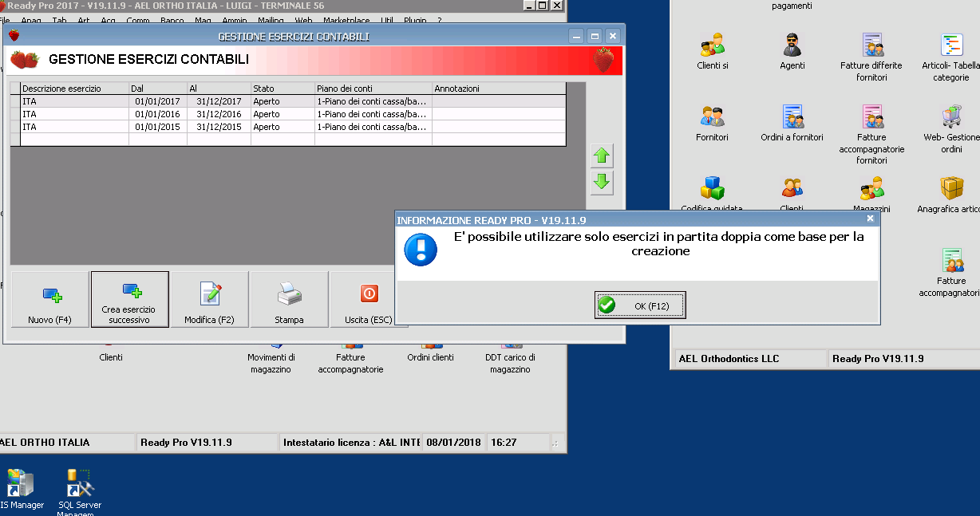980x516 pixels.
Task: Open Codifica guidata cubes icon
Action: pos(712,189)
